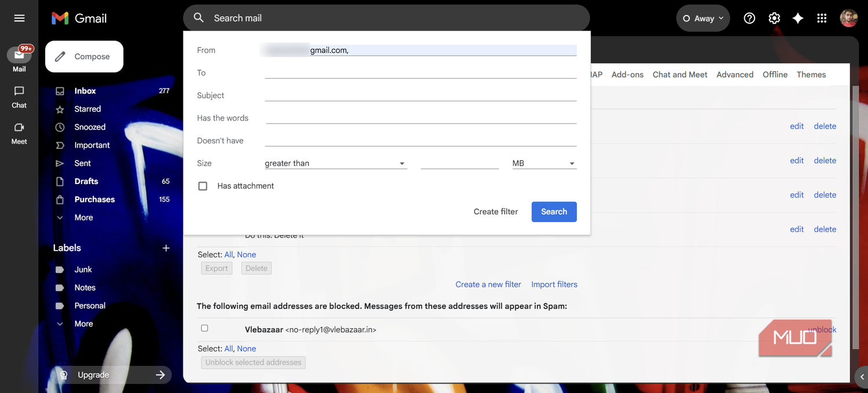Click edit on the first filter

point(797,126)
